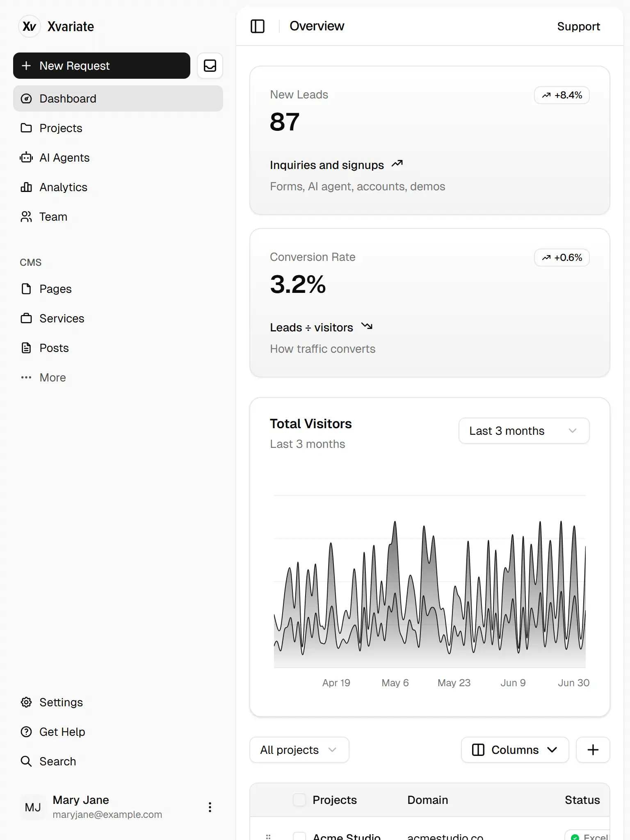Click the inbox icon beside New Request
Screen dimensions: 630x840
[210, 66]
